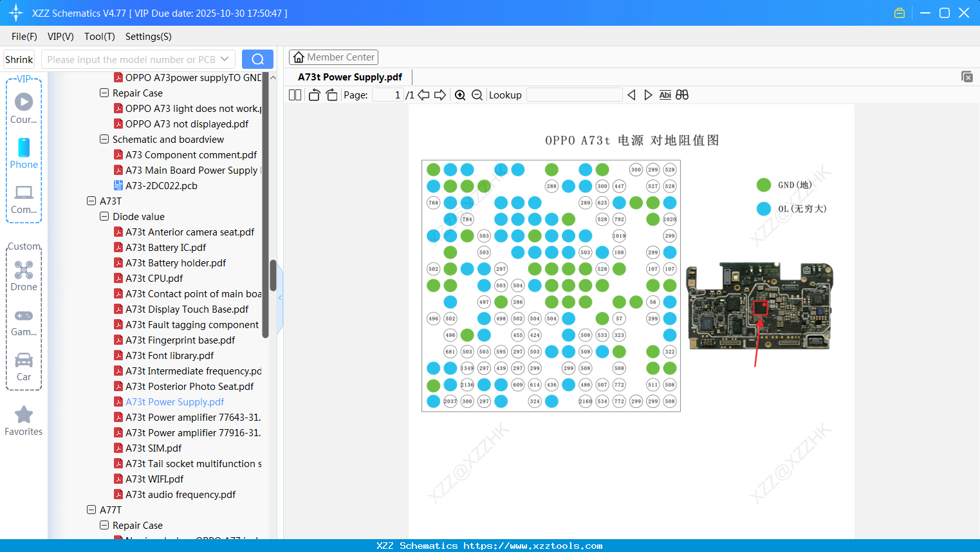Image resolution: width=980 pixels, height=552 pixels.
Task: Go to the next page arrow
Action: (440, 95)
